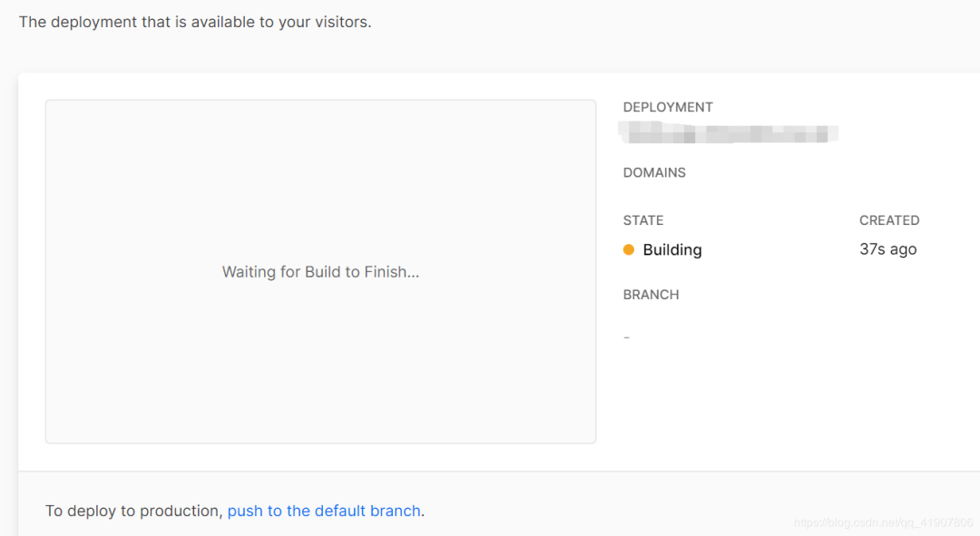Click the dash placeholder under BRANCH
This screenshot has height=536, width=980.
point(627,338)
